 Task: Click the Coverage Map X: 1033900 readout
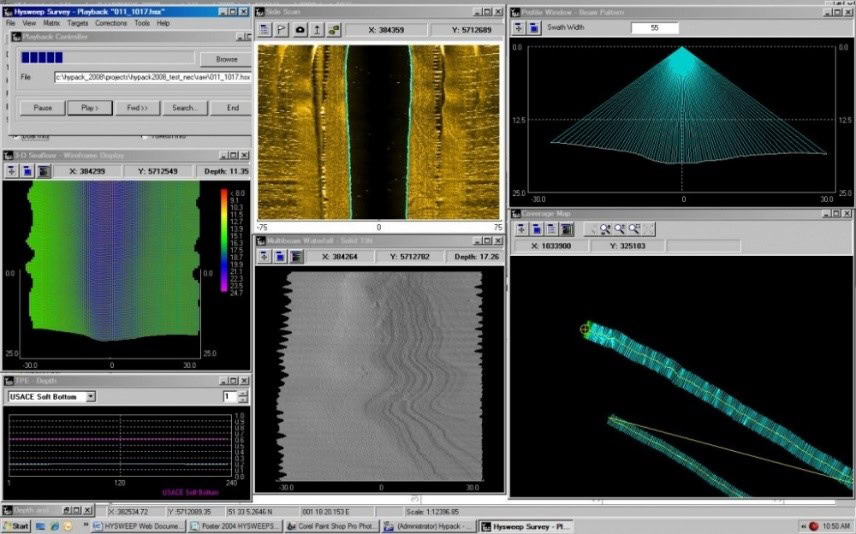(551, 246)
